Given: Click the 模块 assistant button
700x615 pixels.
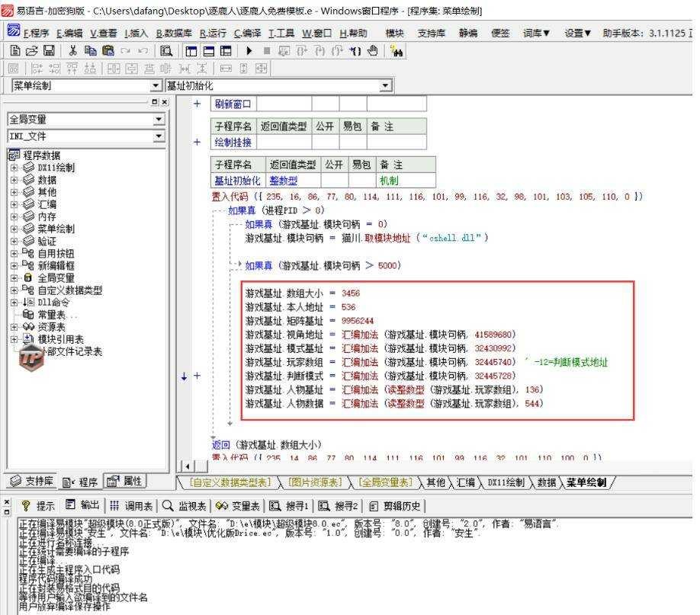Looking at the screenshot, I should [394, 33].
